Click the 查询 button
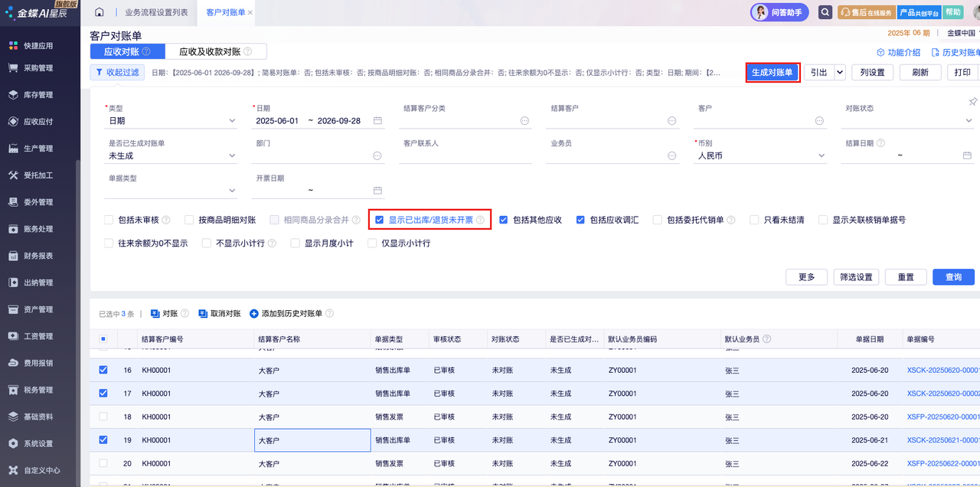This screenshot has width=980, height=487. click(953, 277)
